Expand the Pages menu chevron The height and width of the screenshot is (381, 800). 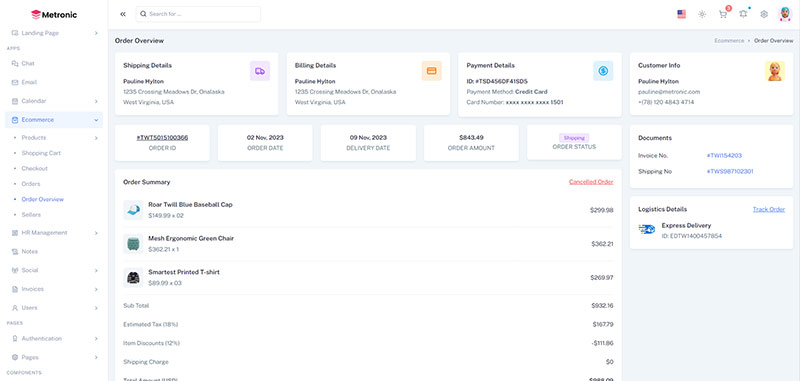[96, 358]
